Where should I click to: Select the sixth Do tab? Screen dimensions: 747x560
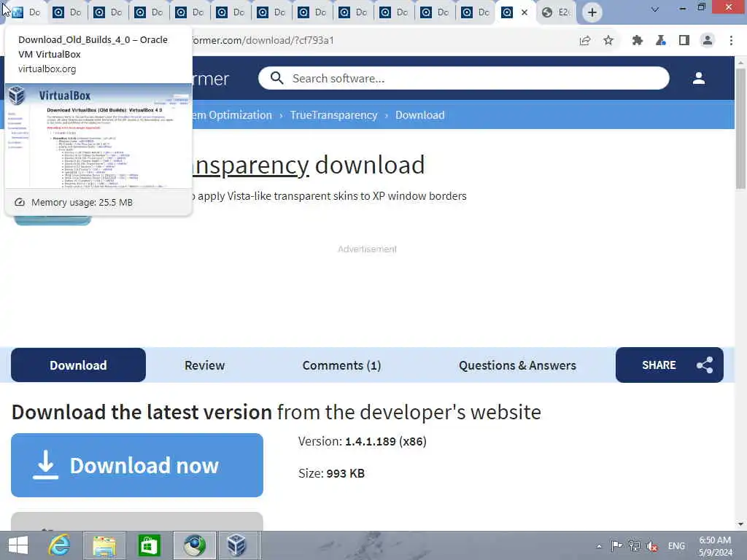230,12
